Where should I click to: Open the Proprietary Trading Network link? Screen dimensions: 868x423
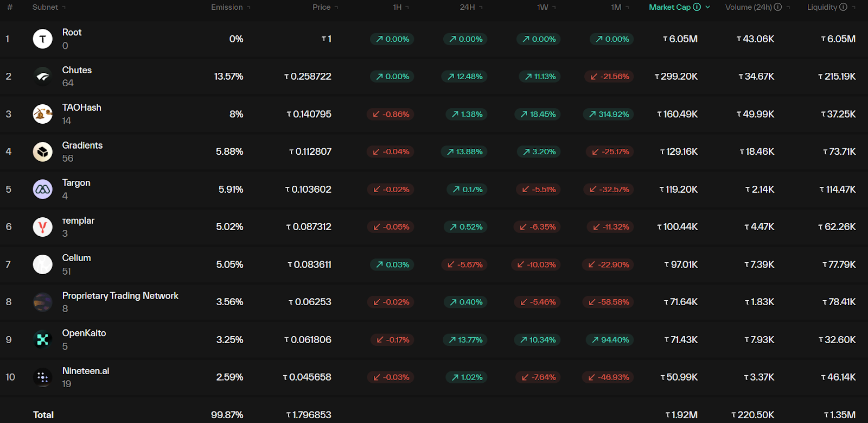point(120,295)
